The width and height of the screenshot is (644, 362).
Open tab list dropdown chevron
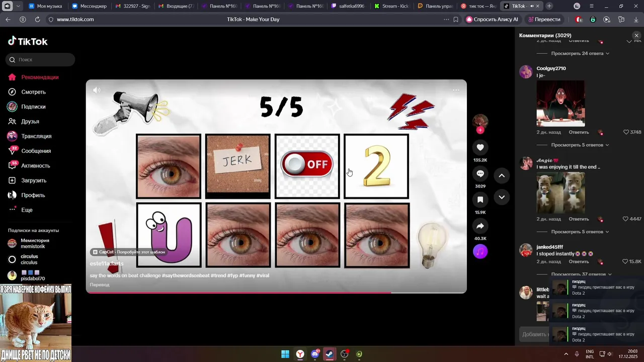(19, 6)
